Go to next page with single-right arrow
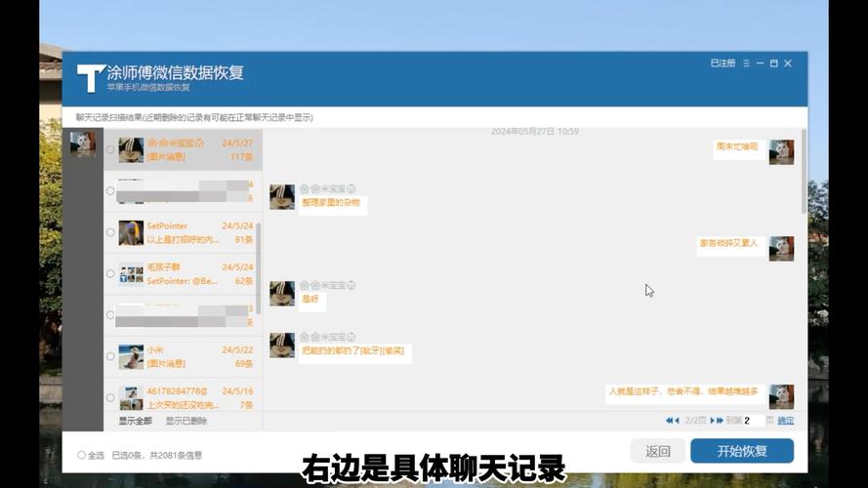This screenshot has height=488, width=868. point(712,421)
